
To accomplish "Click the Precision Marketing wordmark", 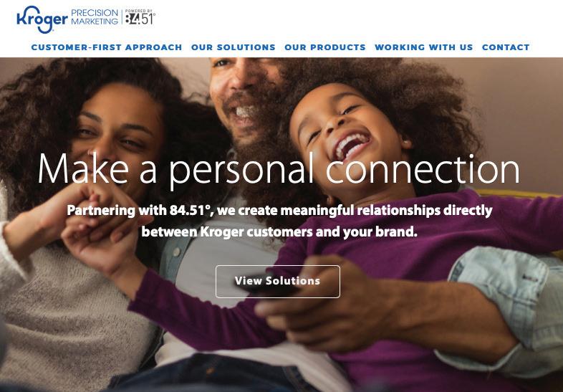I will click(x=95, y=17).
